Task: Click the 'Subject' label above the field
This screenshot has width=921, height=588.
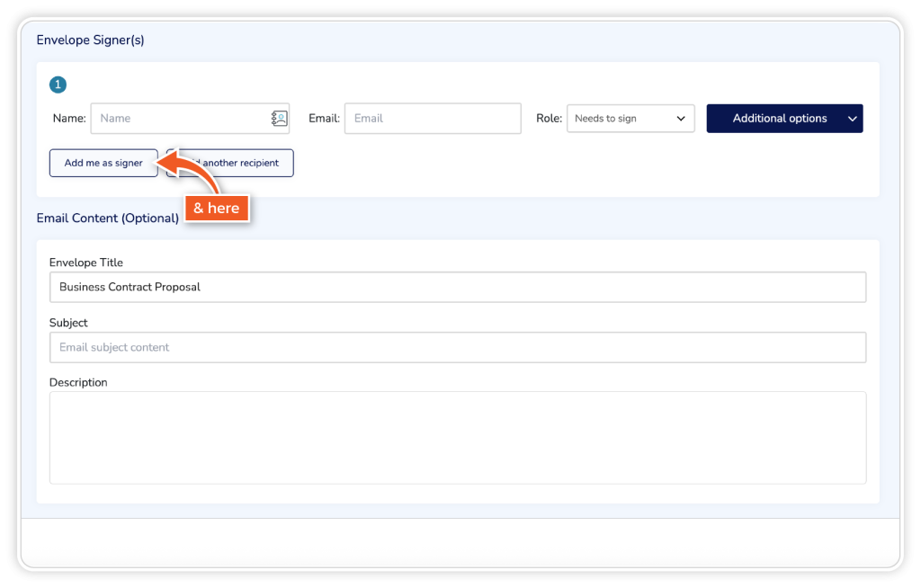Action: (x=68, y=323)
